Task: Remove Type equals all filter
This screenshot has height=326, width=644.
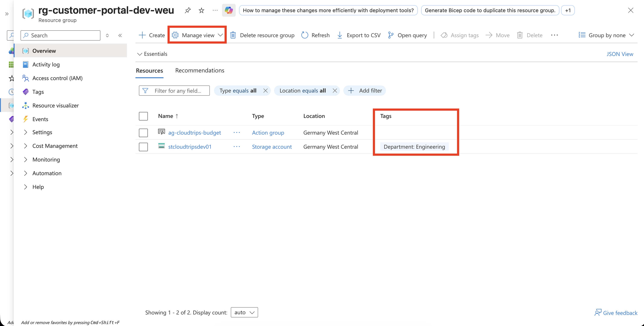Action: pos(266,91)
